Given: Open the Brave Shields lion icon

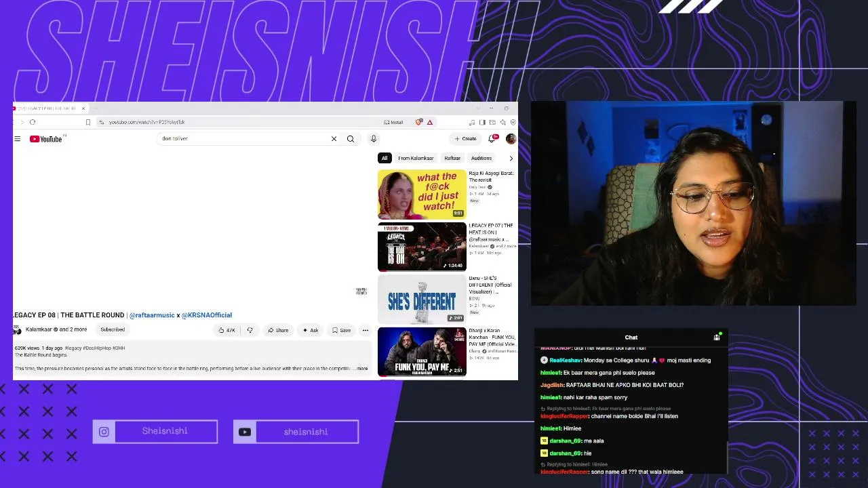Looking at the screenshot, I should click(x=419, y=122).
